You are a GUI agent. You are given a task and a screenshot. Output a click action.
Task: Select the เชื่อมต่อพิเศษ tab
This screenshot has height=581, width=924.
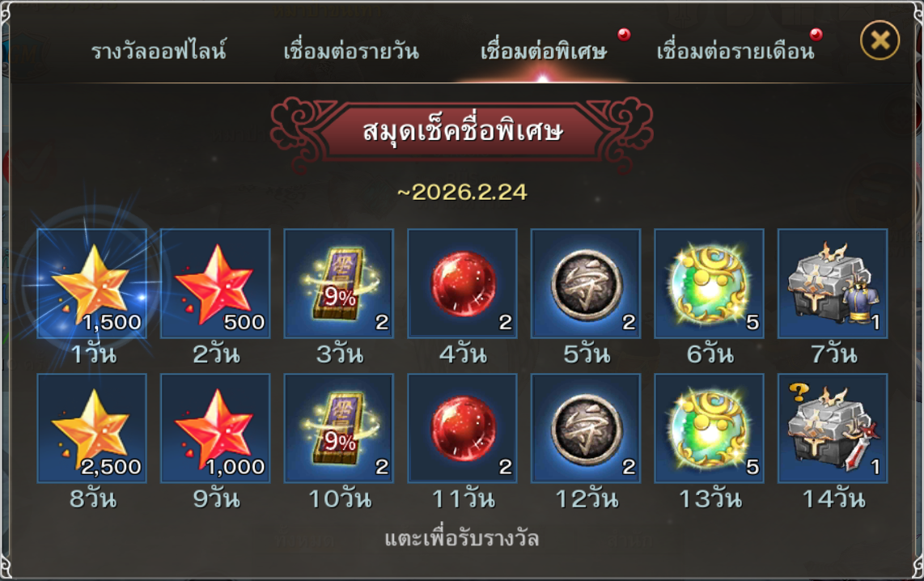(x=544, y=51)
